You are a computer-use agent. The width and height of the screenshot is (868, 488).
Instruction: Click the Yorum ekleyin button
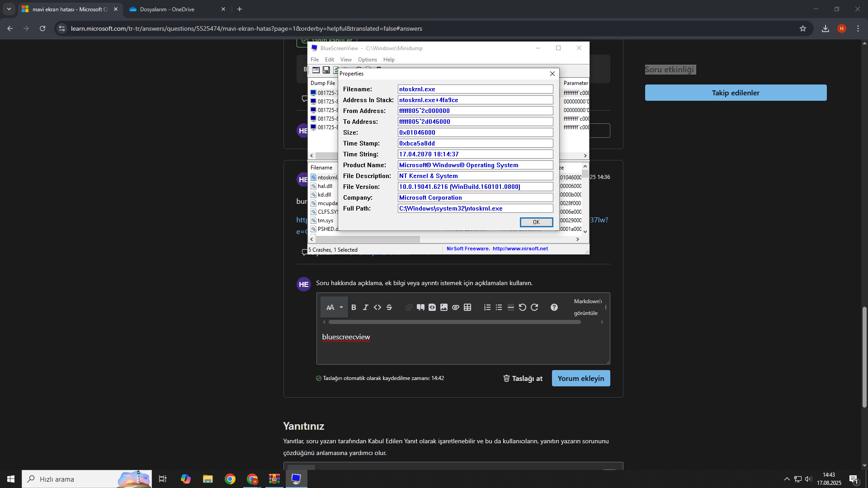(x=581, y=378)
